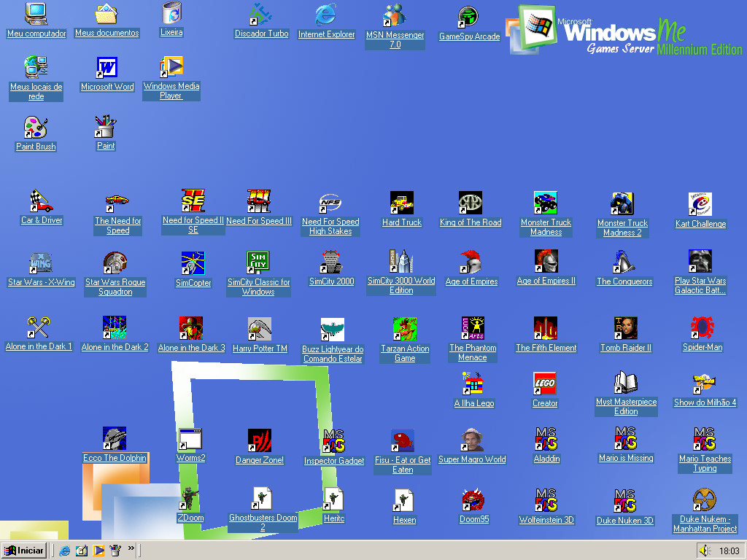Launch Internet Explorer from quick launch
The width and height of the screenshot is (747, 560).
pos(65,551)
